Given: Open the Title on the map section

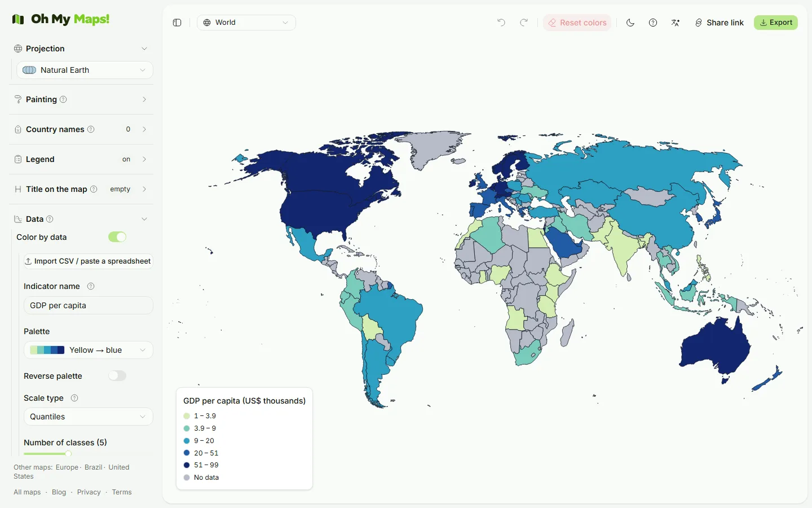Looking at the screenshot, I should coord(81,189).
